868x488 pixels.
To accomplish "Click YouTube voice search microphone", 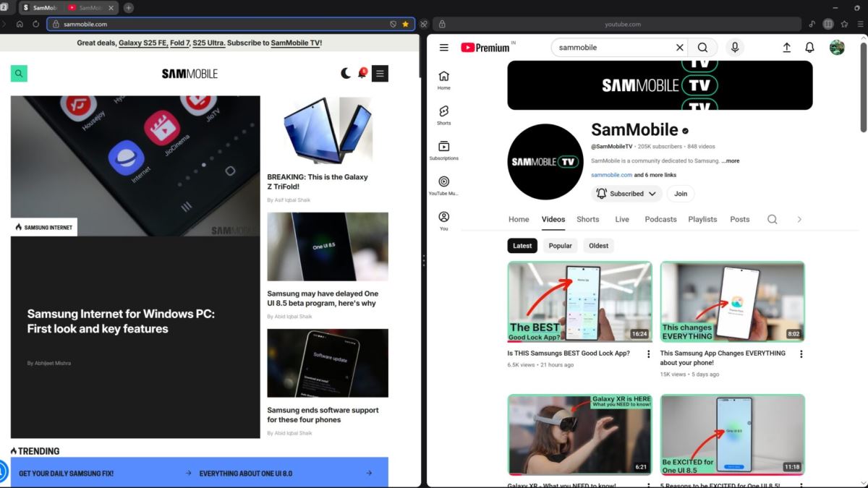I will click(734, 48).
